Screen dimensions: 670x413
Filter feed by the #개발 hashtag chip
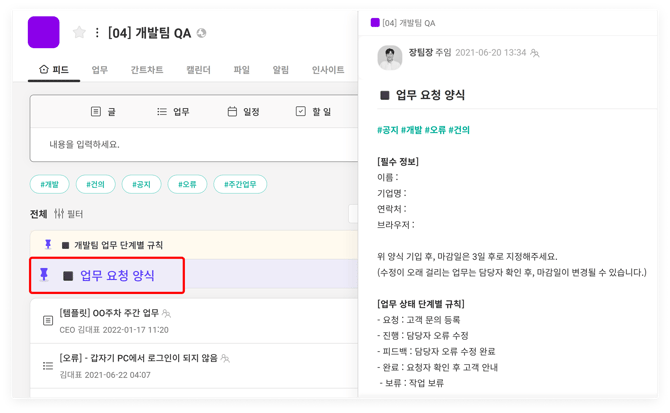tap(49, 184)
